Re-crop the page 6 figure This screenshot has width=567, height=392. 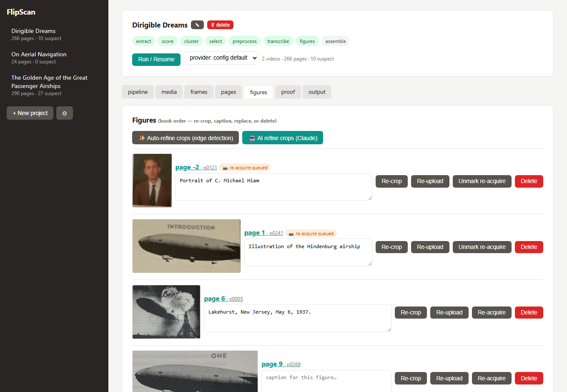[x=411, y=313]
